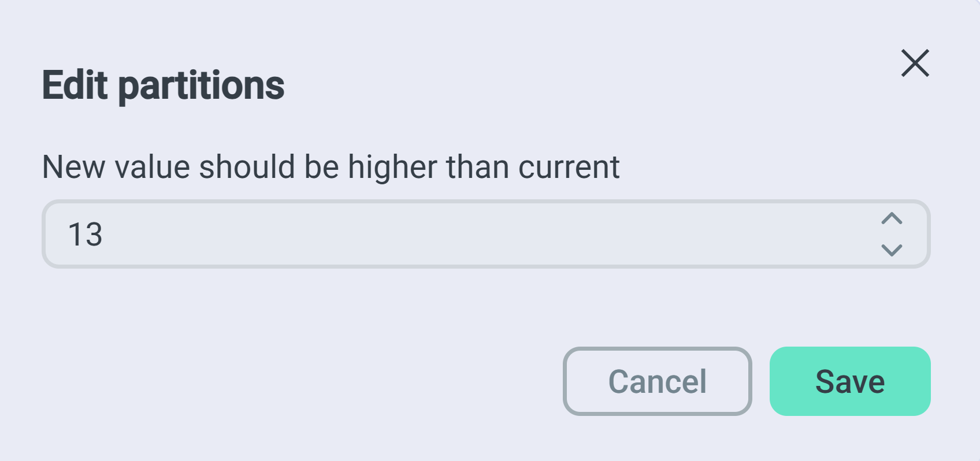980x461 pixels.
Task: Click the up arrow to increase partitions
Action: coord(892,219)
